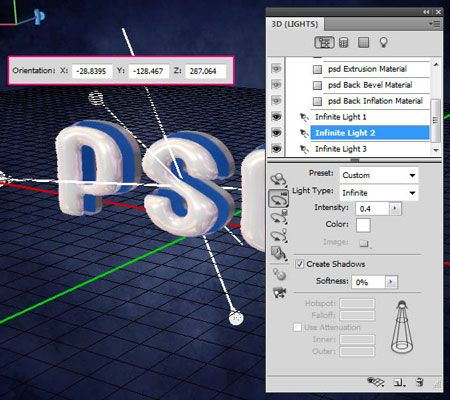Click the Orientation Z field

(205, 71)
